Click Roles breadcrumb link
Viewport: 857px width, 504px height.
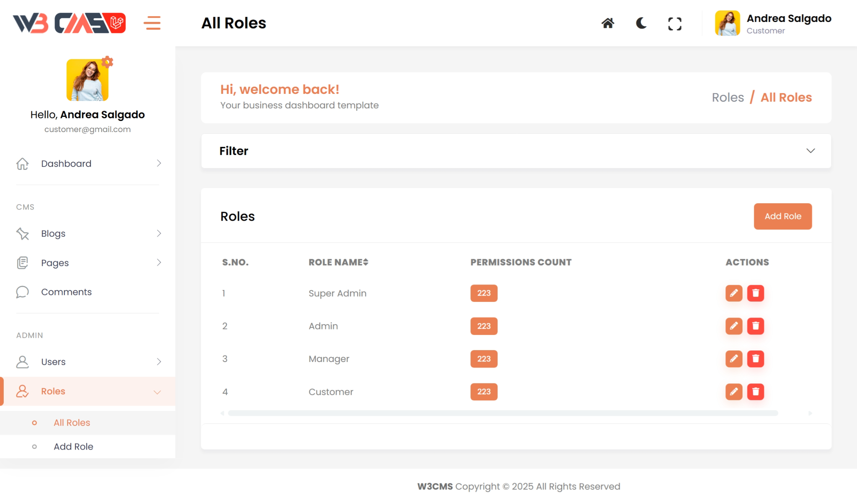point(728,97)
